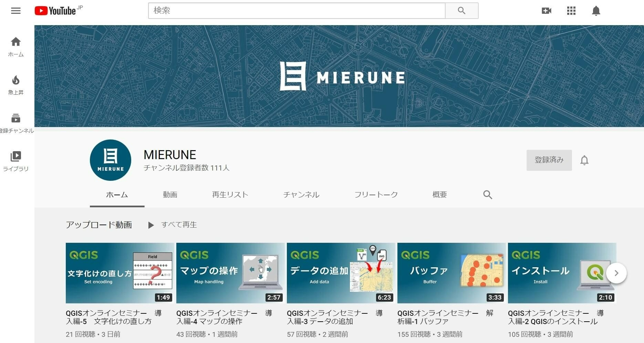Open the バッファ Buffer video thumbnail

pyautogui.click(x=451, y=273)
